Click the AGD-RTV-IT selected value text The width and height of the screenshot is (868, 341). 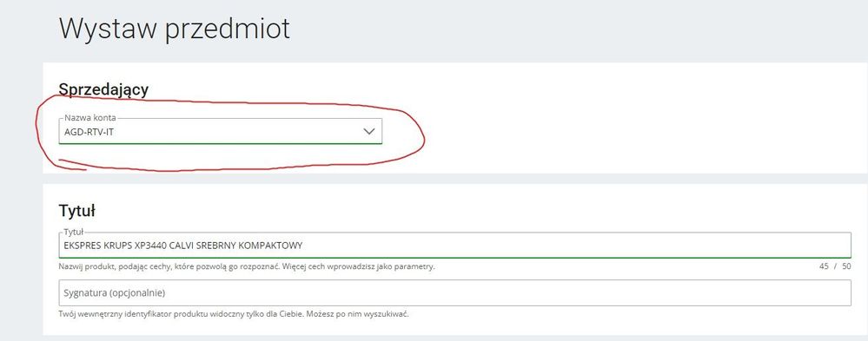point(89,132)
